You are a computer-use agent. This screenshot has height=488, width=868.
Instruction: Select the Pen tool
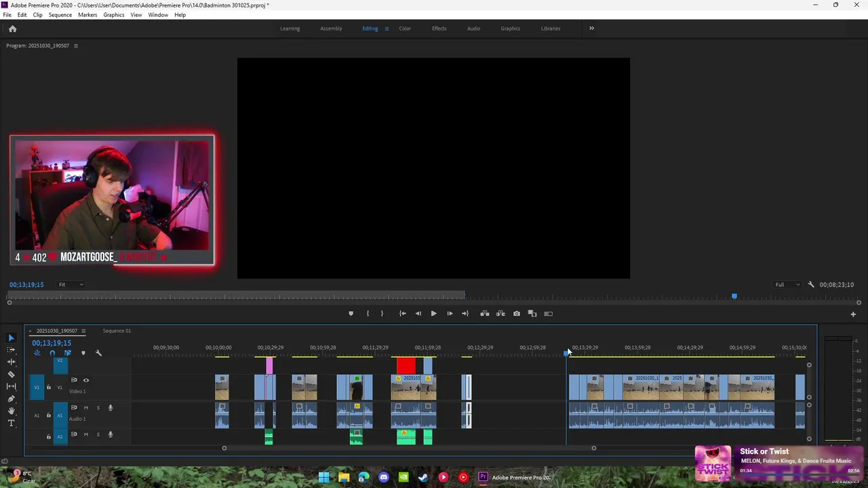coord(11,399)
